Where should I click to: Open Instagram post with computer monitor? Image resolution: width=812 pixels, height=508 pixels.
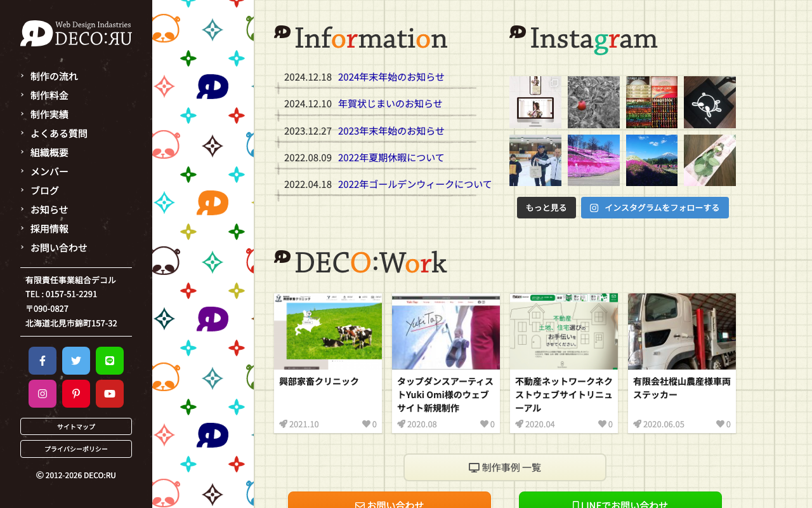(535, 102)
